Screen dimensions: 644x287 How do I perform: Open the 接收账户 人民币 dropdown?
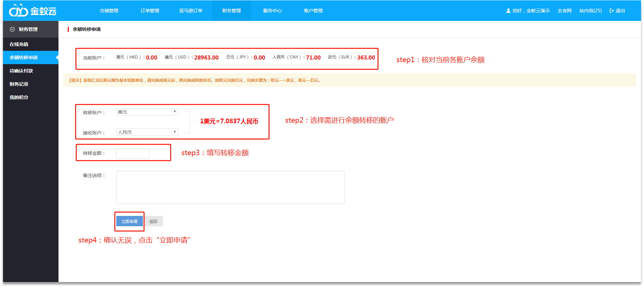(x=147, y=132)
